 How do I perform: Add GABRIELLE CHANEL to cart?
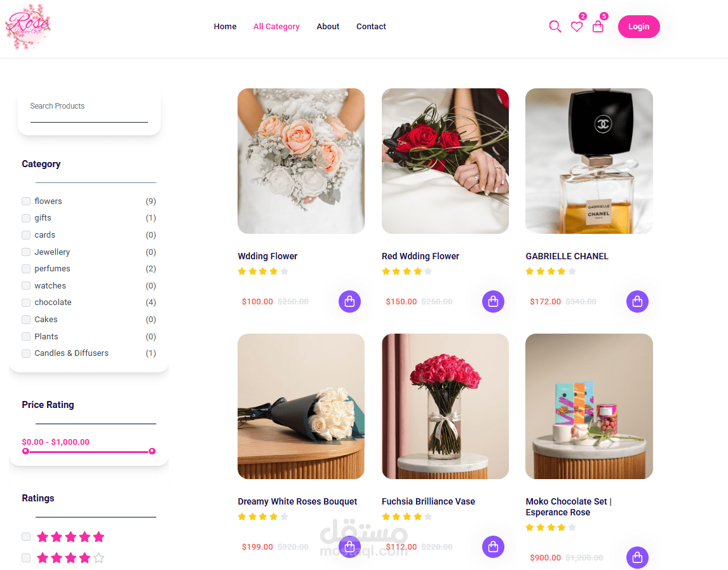pos(637,301)
